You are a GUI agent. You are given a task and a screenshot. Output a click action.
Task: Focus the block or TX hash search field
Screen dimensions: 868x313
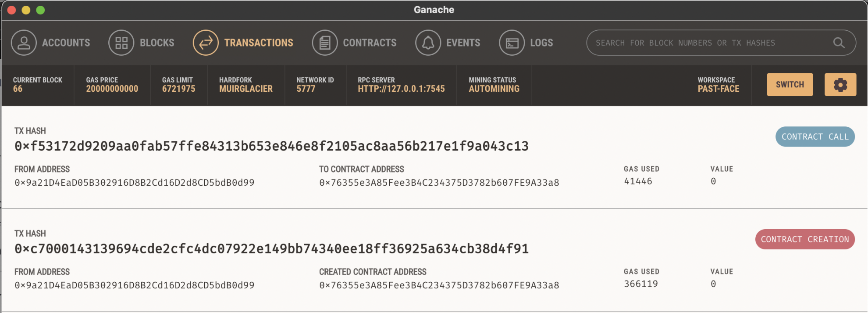pos(721,43)
